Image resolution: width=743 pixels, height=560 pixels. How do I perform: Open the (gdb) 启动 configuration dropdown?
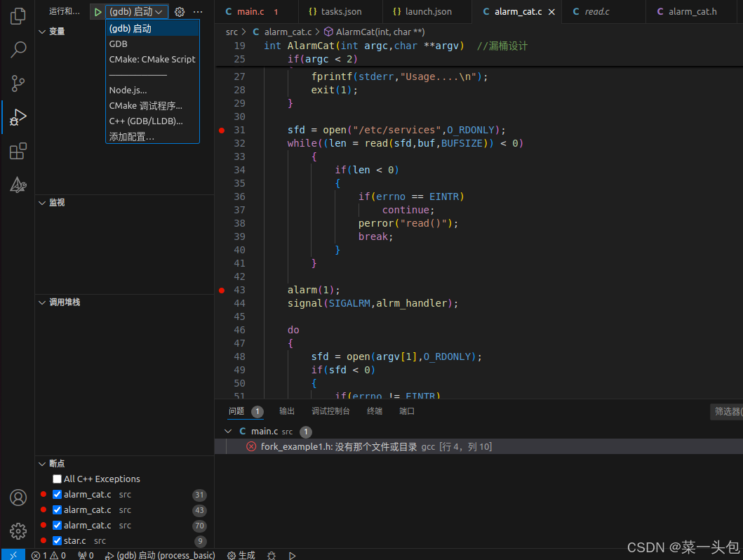pos(137,11)
